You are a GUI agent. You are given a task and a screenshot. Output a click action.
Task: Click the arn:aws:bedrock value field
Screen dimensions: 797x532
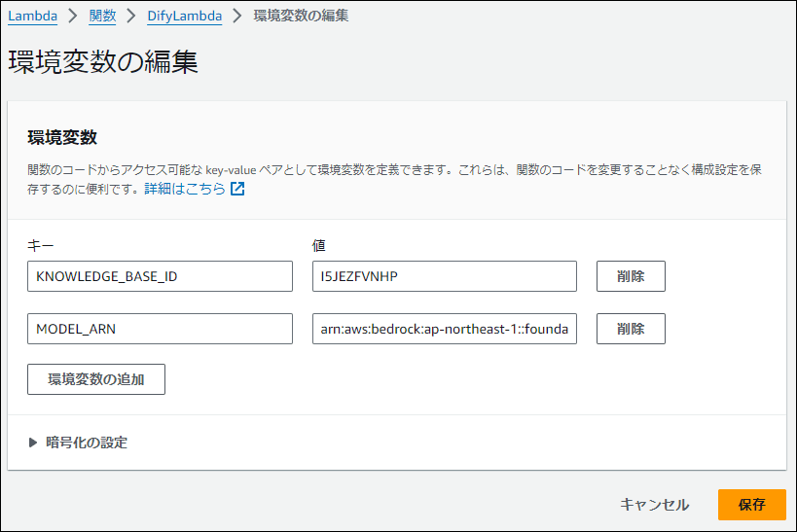click(x=445, y=329)
